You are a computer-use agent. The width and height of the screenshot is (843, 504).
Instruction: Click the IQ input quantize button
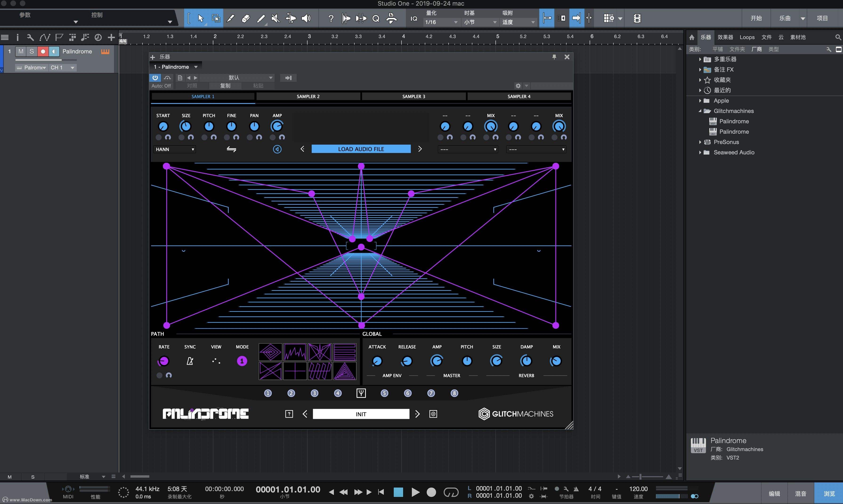coord(414,19)
